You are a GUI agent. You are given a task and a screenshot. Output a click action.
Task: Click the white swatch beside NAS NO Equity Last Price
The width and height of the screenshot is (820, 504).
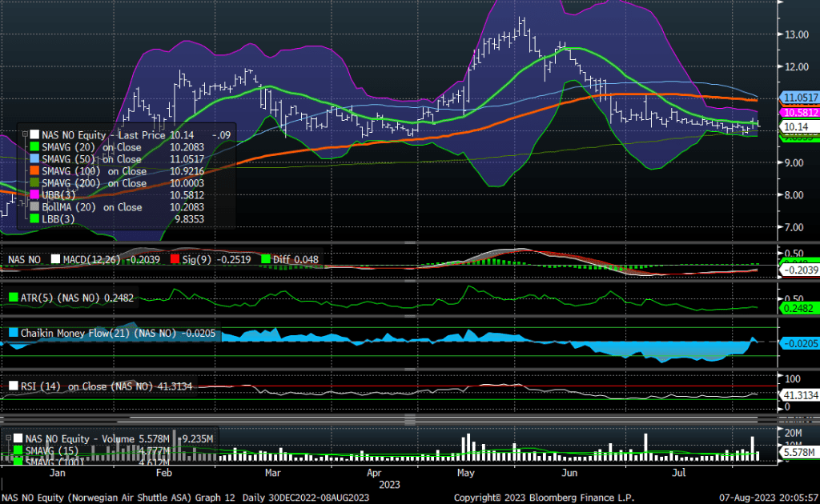(34, 135)
